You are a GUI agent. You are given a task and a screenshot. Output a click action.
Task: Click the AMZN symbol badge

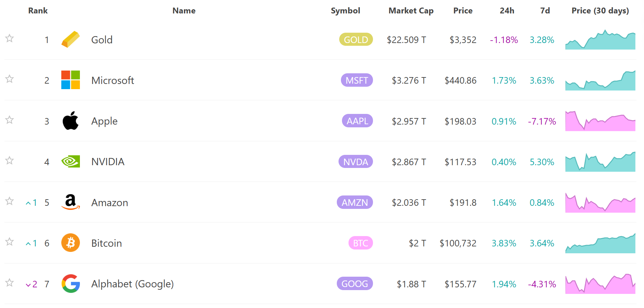coord(355,202)
